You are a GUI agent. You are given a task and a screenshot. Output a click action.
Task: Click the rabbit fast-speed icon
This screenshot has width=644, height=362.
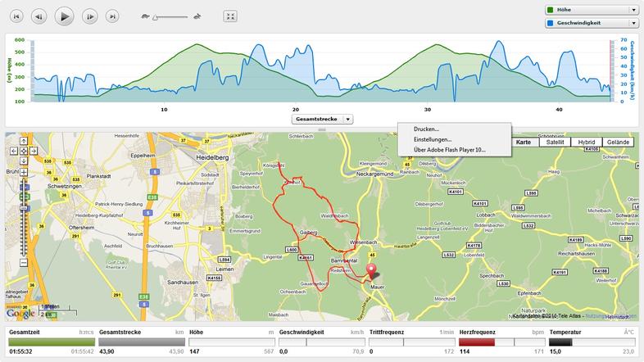197,17
